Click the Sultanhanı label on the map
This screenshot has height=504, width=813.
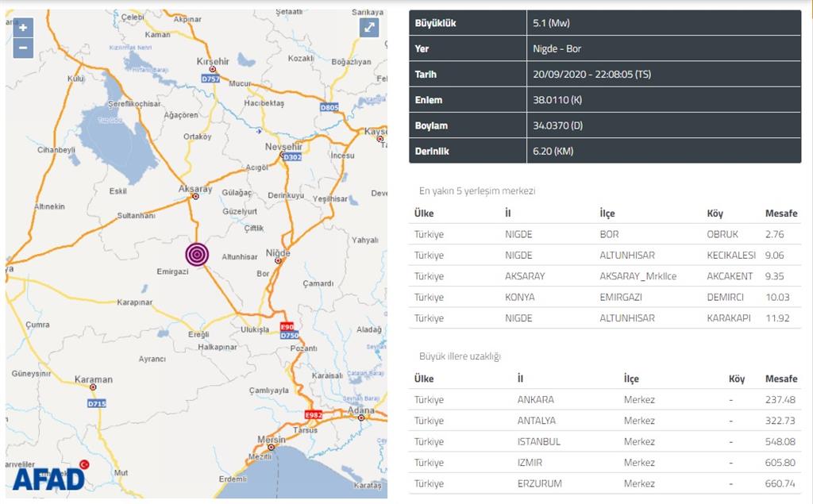tap(136, 215)
